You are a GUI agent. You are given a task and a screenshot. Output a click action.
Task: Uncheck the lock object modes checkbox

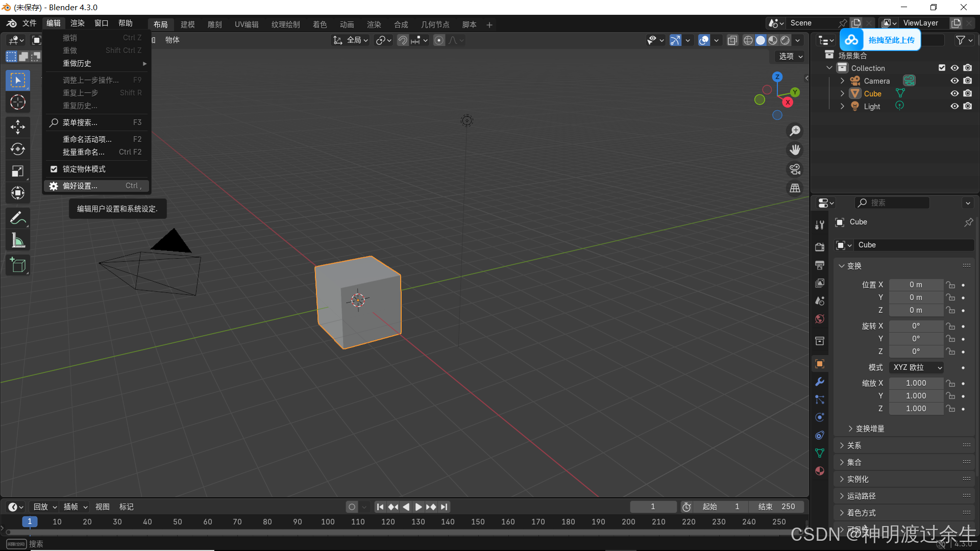(54, 169)
